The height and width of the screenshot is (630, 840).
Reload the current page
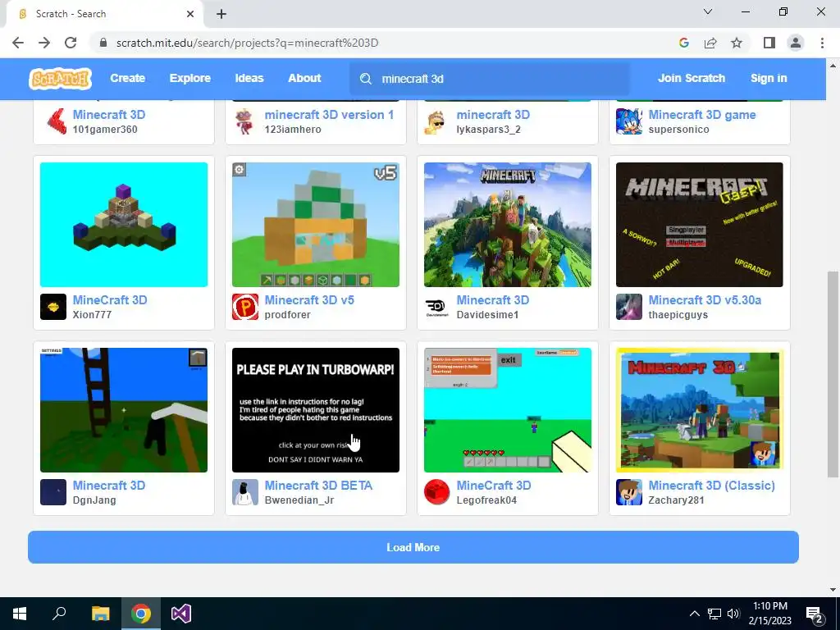click(71, 43)
